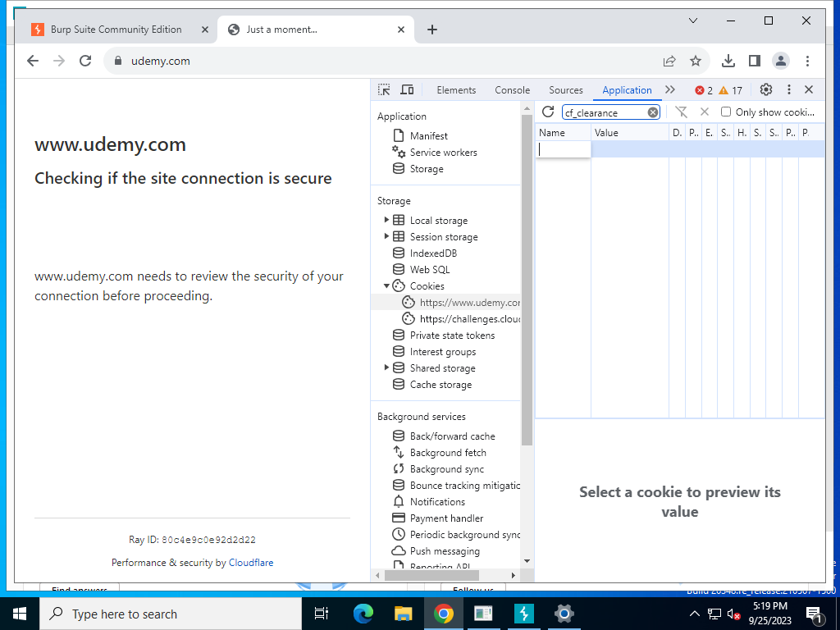Close the Just a moment tab
The image size is (840, 630).
[x=400, y=30]
